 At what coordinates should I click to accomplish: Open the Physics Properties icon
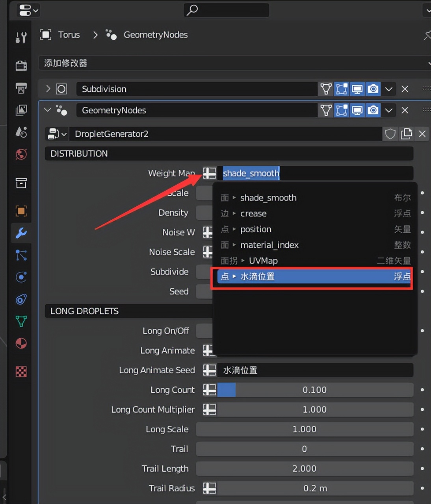tap(20, 277)
